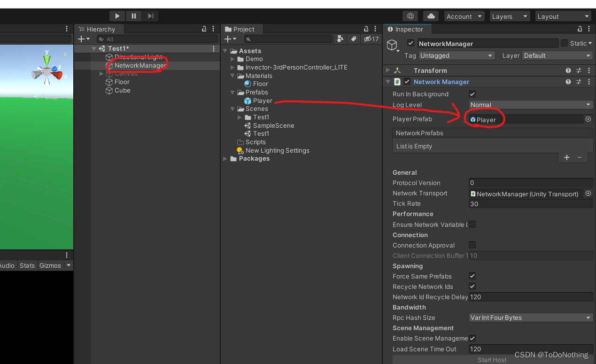This screenshot has height=364, width=596.
Task: Open Transform component three-dot menu
Action: (589, 70)
